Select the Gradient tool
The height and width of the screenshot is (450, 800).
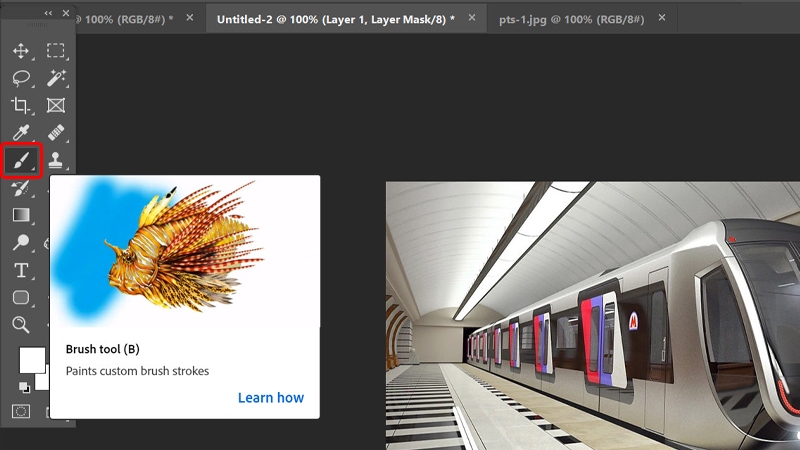[21, 215]
